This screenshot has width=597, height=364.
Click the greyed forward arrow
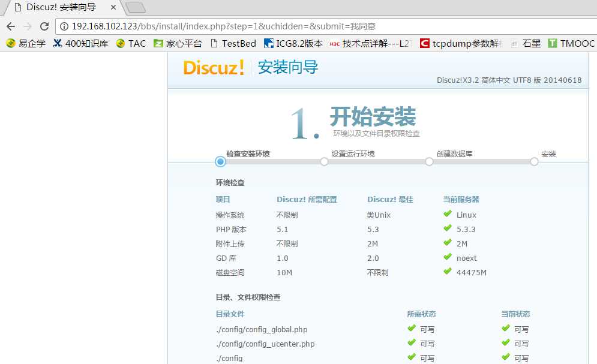28,26
